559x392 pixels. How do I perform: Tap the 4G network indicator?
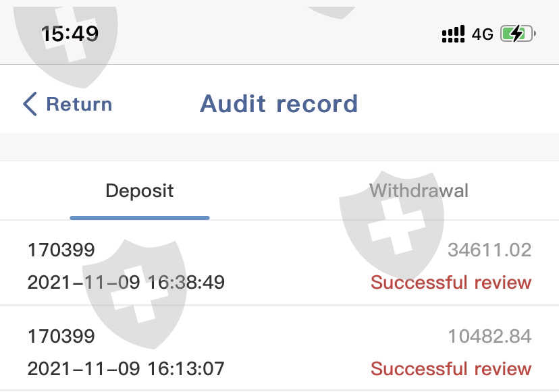coord(483,34)
